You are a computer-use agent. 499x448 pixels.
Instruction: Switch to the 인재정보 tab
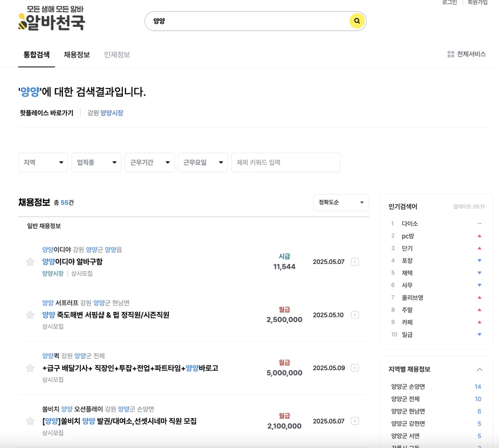pos(117,54)
